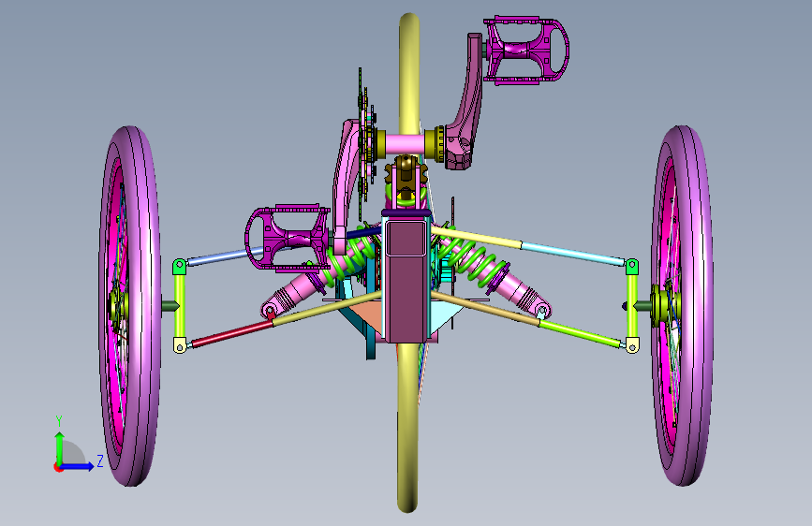Select the cream lower bracket on right upright
The image size is (812, 526).
coord(632,345)
